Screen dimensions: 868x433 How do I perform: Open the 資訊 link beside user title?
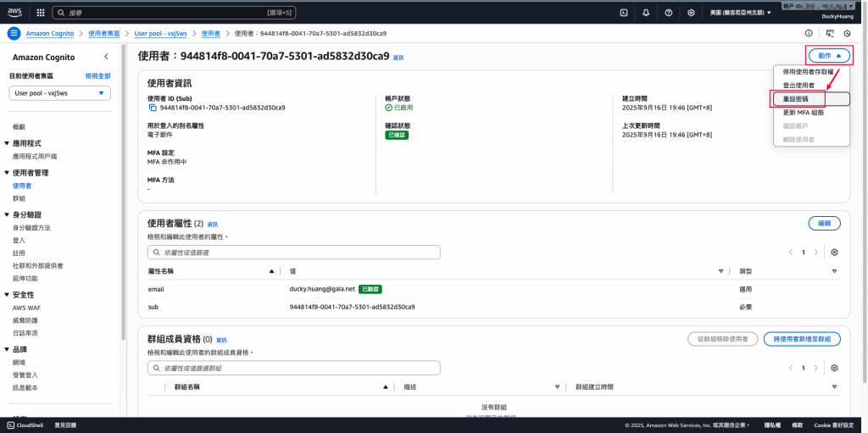click(398, 57)
